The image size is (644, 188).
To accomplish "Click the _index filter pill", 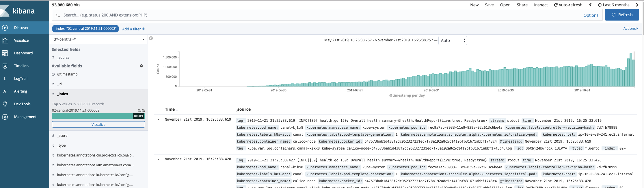I will pyautogui.click(x=85, y=29).
